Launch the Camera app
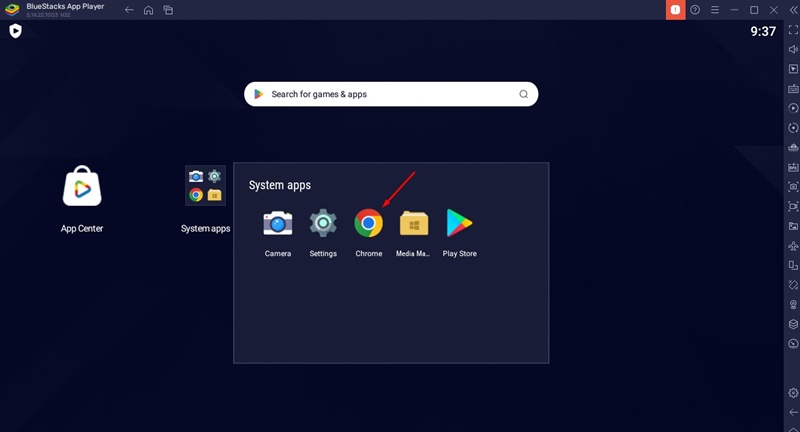 pyautogui.click(x=278, y=223)
